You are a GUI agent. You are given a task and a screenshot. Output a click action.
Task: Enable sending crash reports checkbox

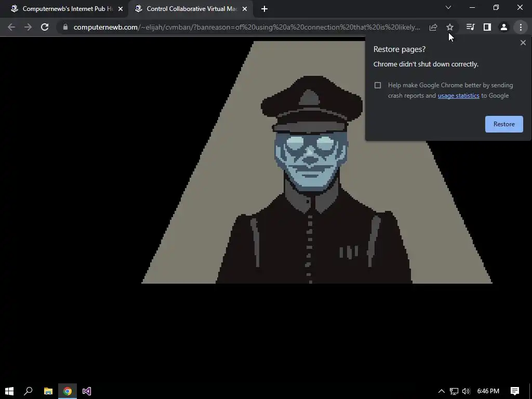pyautogui.click(x=378, y=85)
